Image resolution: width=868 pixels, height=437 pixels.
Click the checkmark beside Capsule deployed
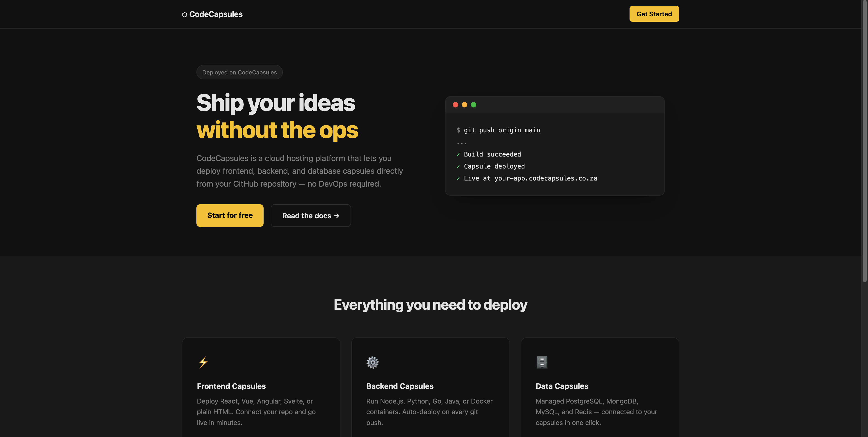click(458, 166)
